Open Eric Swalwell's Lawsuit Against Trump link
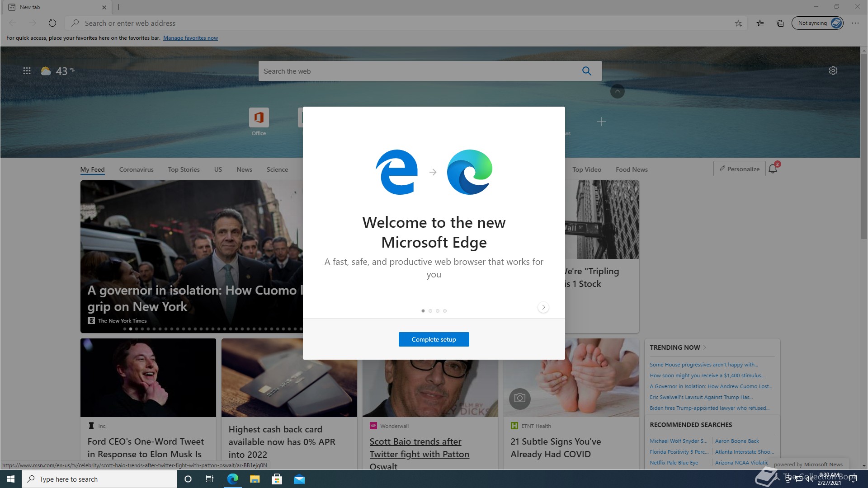The height and width of the screenshot is (488, 868). pos(701,397)
